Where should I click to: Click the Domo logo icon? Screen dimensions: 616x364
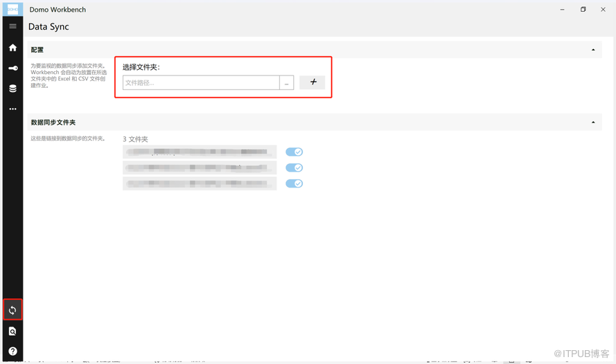tap(12, 9)
